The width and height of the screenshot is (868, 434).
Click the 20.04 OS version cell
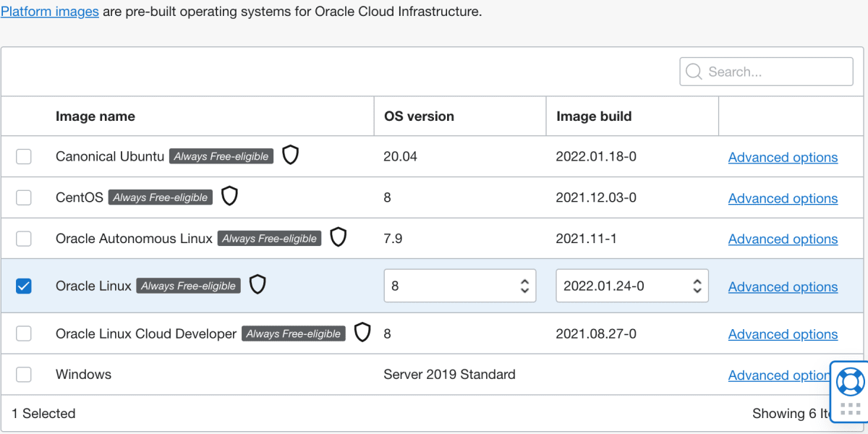(x=400, y=156)
